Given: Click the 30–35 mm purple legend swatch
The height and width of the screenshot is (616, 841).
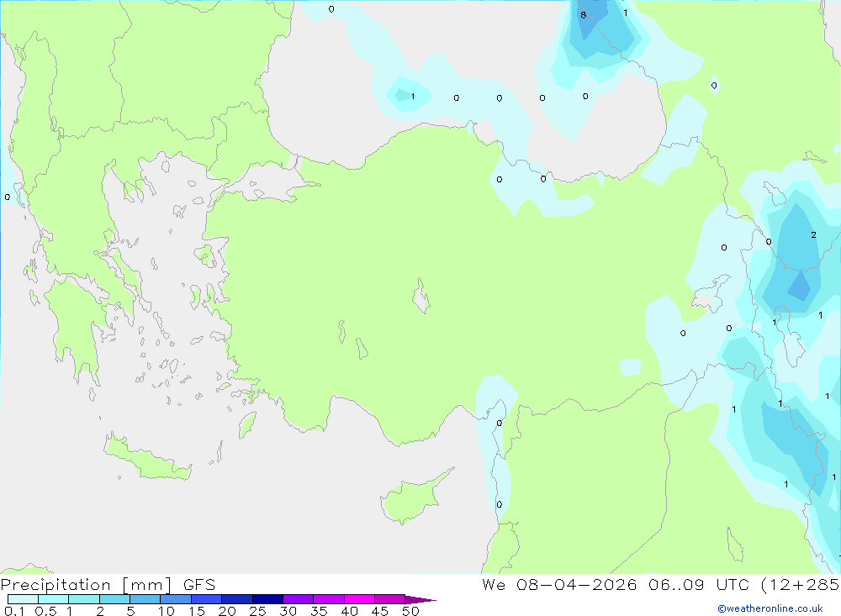Looking at the screenshot, I should (299, 599).
